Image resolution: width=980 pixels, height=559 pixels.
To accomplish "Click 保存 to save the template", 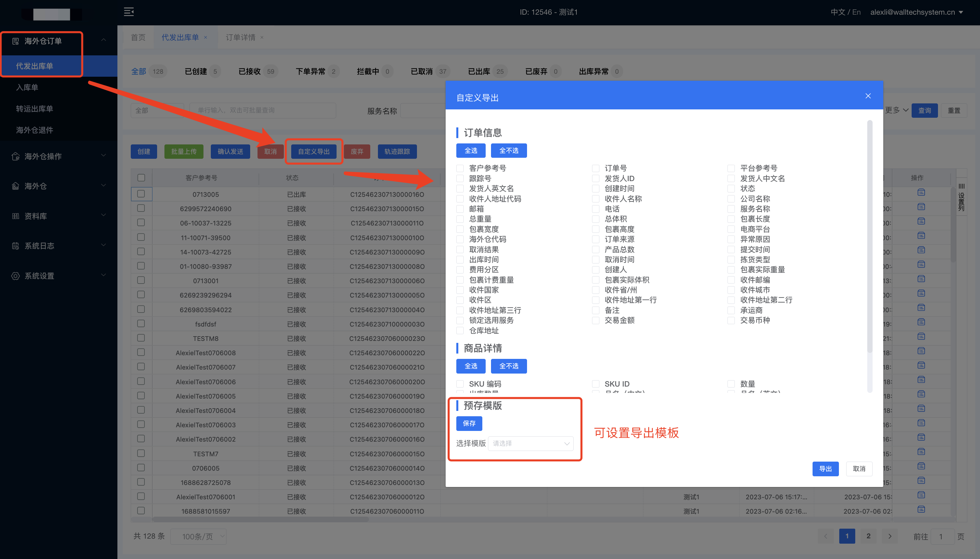I will 469,424.
